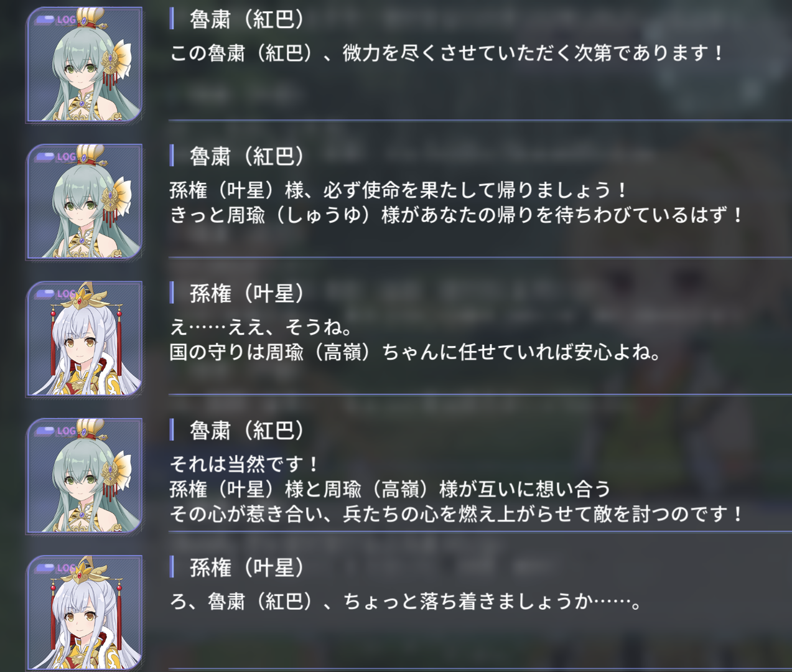
Task: Click the line ろ、魯粛(紅巴)、ちょっと落ち着きましょうか
Action: tap(406, 601)
